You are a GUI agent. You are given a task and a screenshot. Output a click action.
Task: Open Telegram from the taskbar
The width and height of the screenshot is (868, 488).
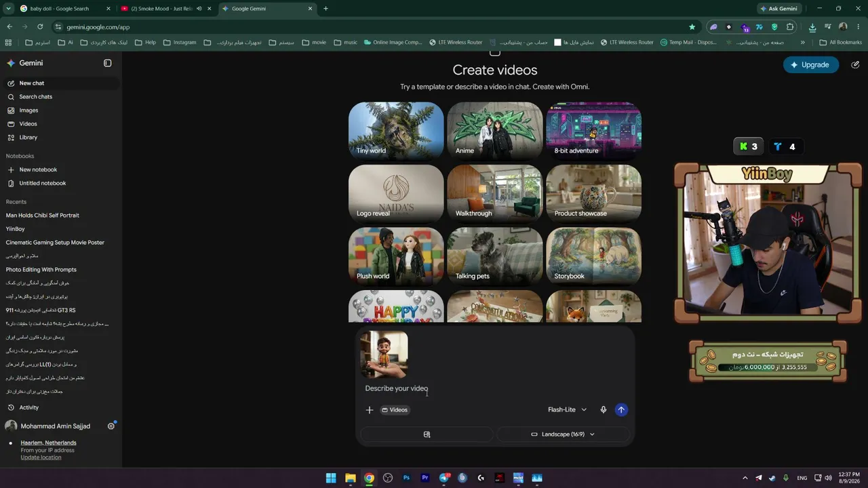444,478
